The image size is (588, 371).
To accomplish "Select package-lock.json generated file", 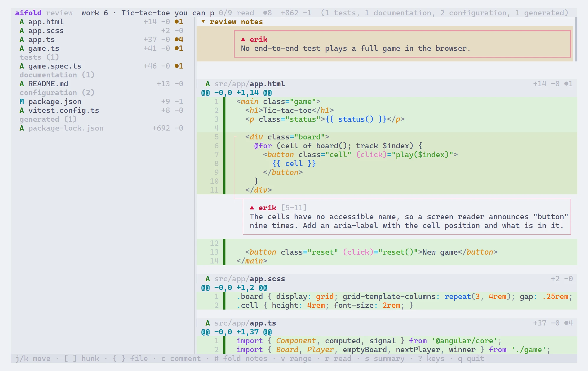I will tap(101, 128).
